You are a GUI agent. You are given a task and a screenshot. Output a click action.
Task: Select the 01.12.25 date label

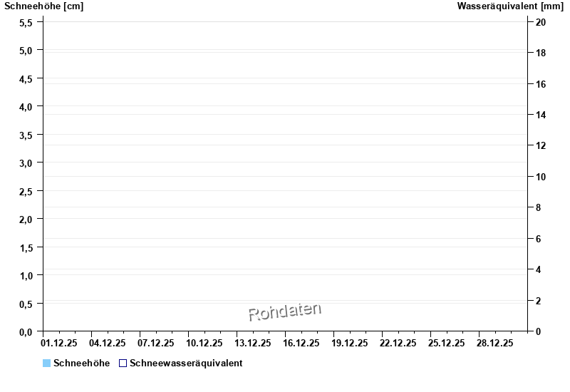coord(61,343)
